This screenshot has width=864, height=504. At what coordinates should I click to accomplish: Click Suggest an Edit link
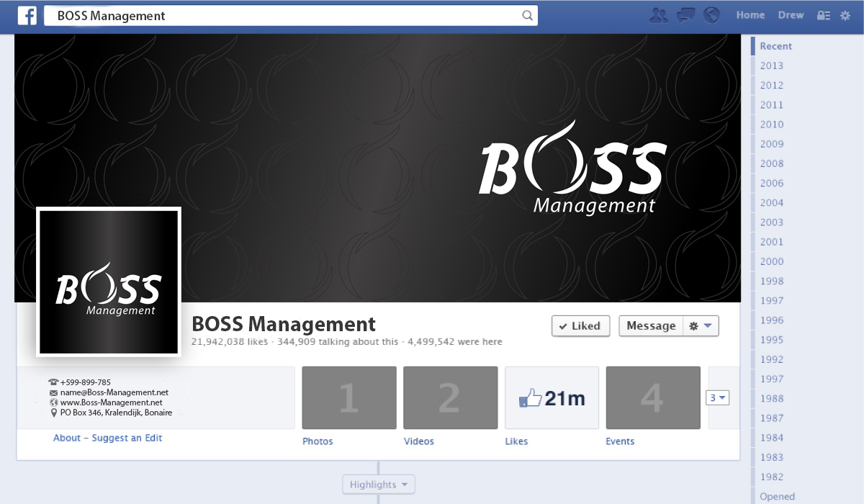tap(127, 438)
